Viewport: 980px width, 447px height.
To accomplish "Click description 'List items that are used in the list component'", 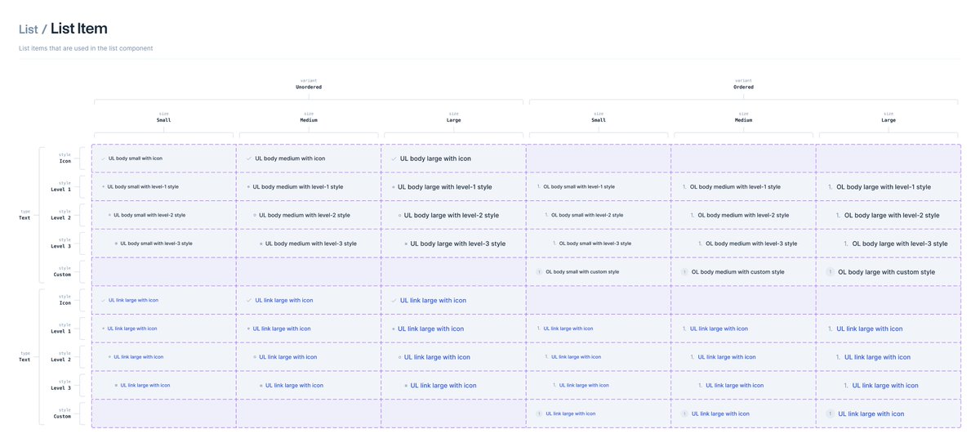I will click(x=86, y=48).
